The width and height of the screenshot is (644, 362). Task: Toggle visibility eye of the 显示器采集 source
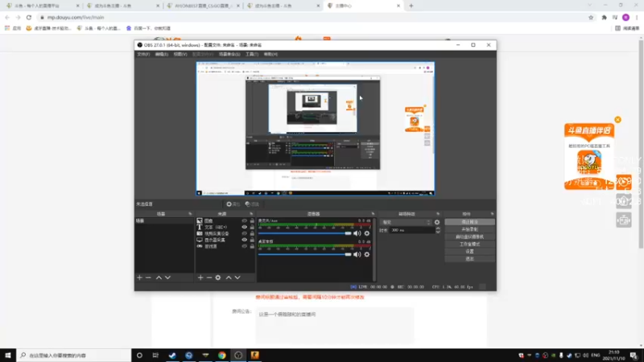pos(245,240)
